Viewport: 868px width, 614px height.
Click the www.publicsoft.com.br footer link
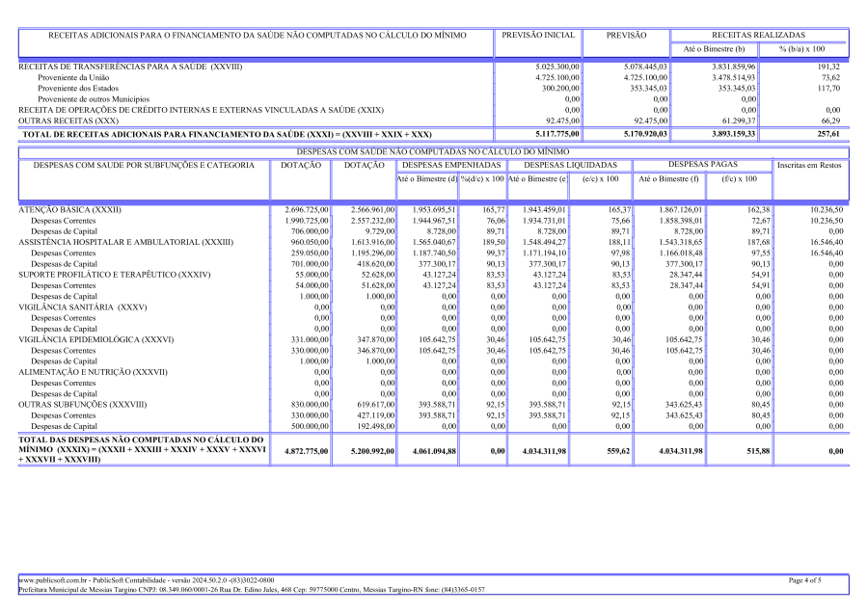[51, 580]
